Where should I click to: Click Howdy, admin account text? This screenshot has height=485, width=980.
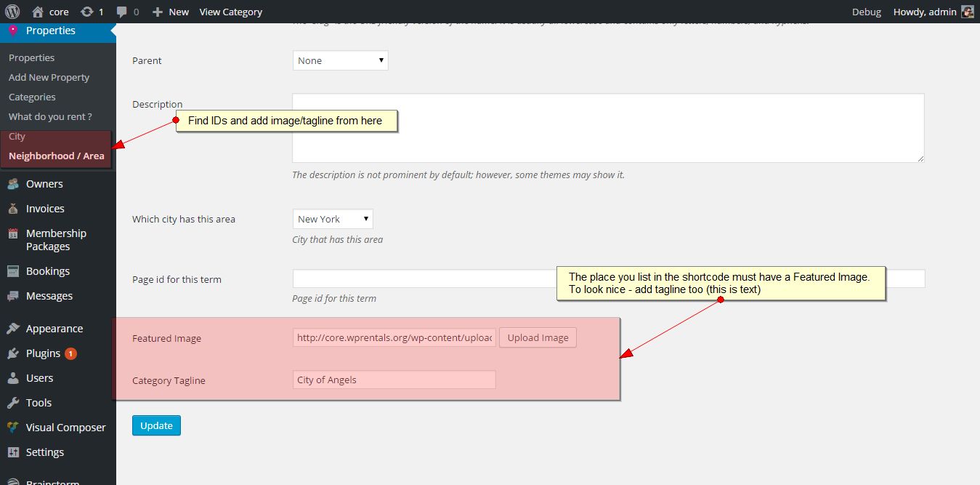point(925,12)
